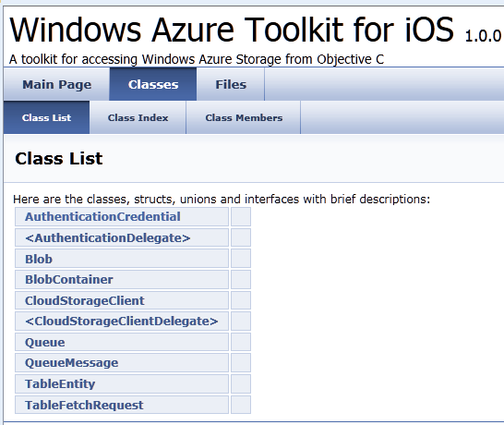Open the TableEntity class link

(60, 383)
